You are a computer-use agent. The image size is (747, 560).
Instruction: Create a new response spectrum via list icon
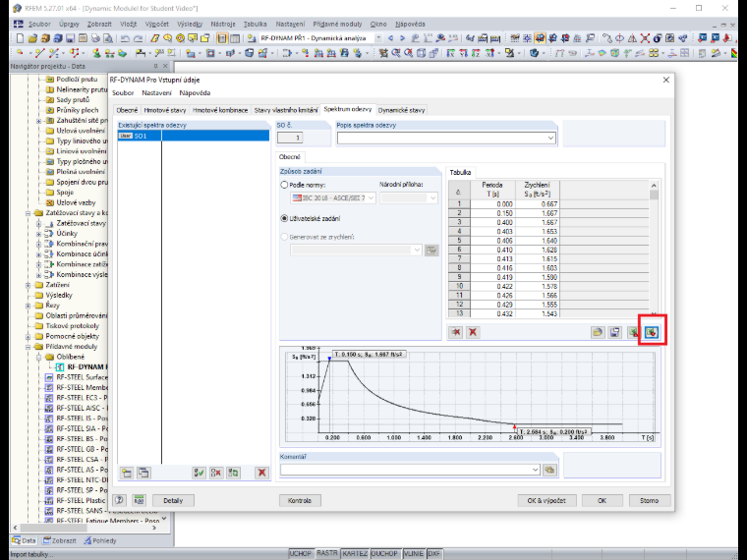(x=126, y=473)
